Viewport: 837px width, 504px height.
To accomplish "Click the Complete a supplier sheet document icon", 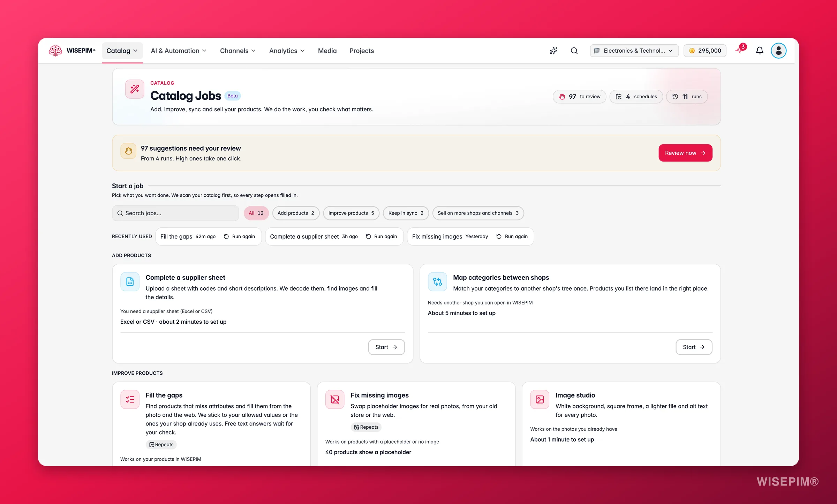I will coord(130,281).
